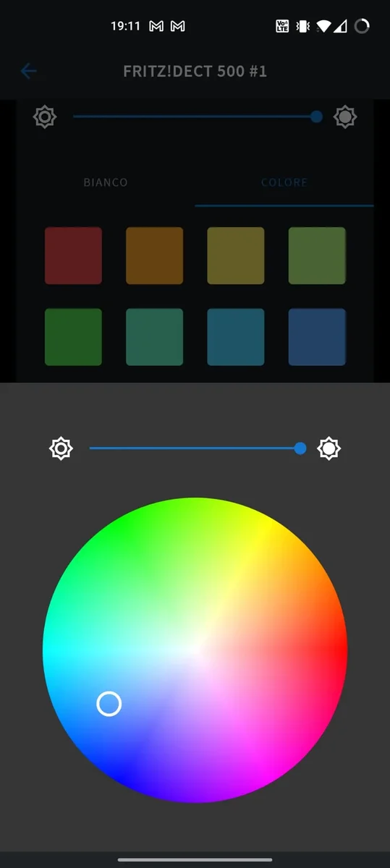Viewport: 390px width, 868px height.
Task: Choose the lime green preset swatch
Action: point(317,255)
